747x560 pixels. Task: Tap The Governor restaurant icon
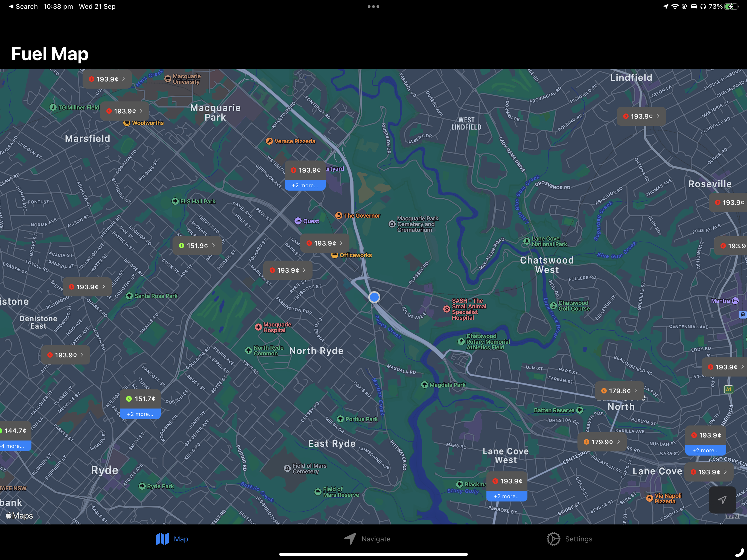click(x=339, y=215)
